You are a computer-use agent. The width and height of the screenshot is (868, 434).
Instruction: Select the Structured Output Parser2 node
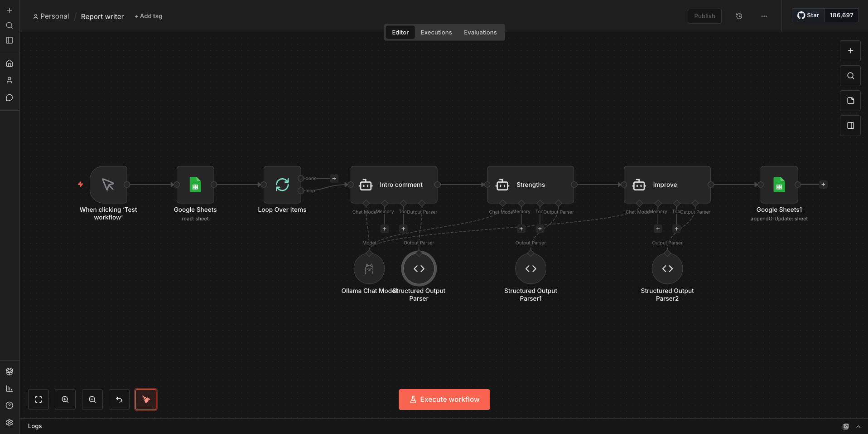point(667,269)
